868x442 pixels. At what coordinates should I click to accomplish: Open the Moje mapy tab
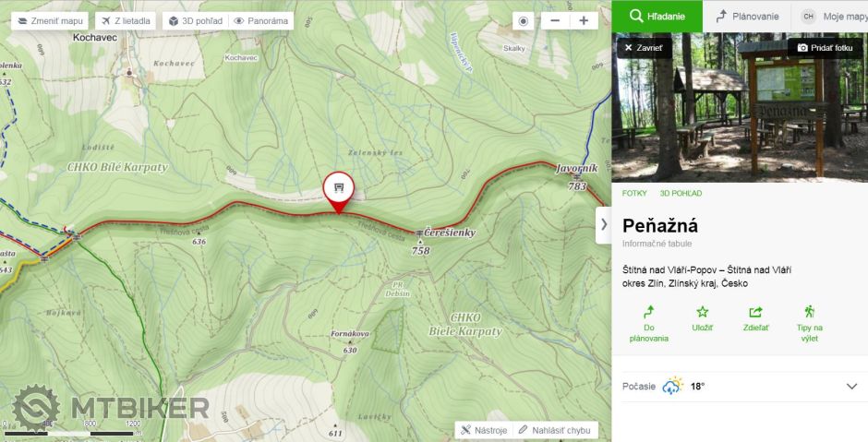click(x=833, y=16)
